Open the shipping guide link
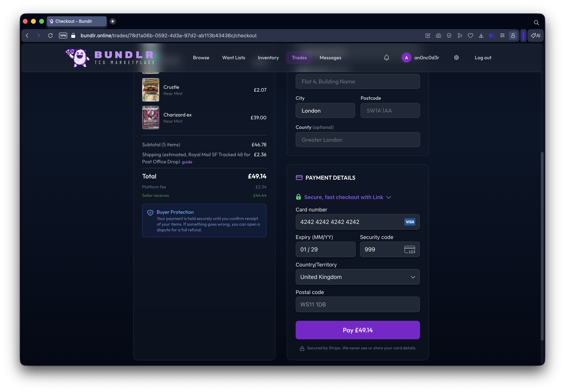 point(187,162)
